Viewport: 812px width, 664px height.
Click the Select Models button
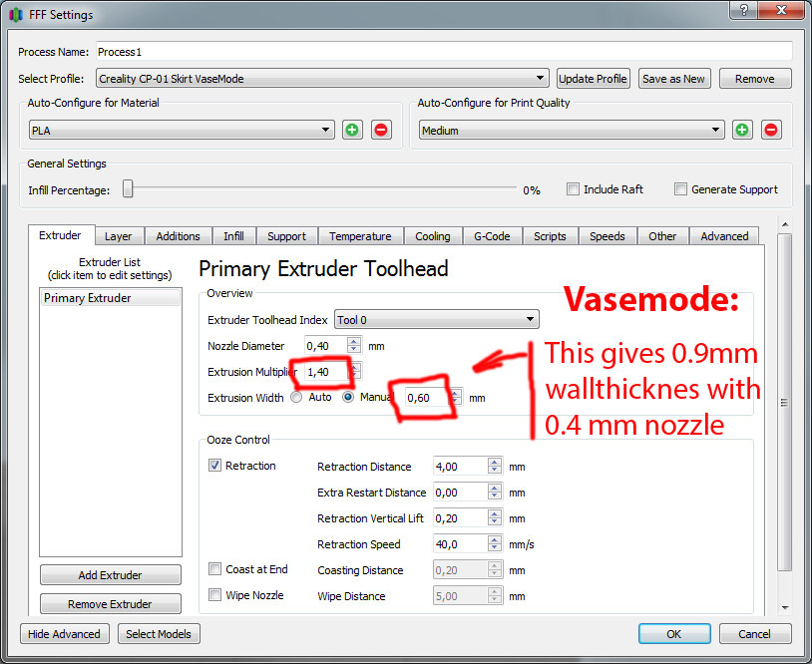159,634
